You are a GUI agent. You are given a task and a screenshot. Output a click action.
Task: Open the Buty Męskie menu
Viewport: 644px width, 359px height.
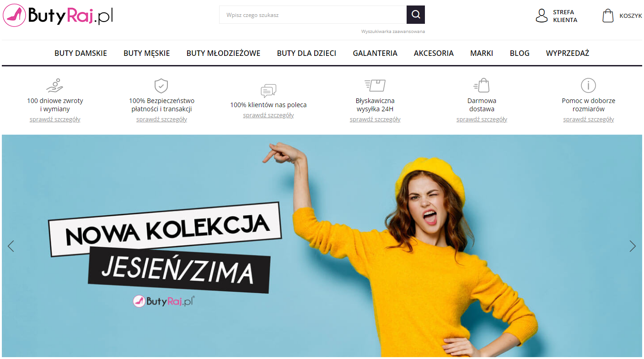click(146, 53)
